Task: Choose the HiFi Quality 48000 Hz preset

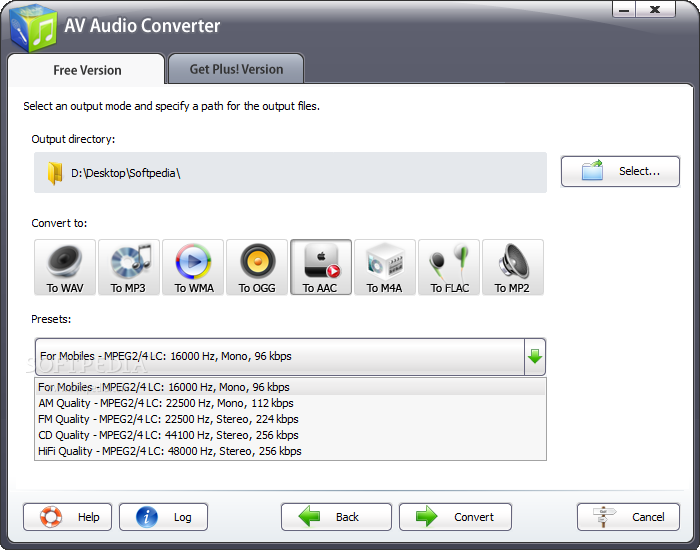Action: click(x=290, y=451)
